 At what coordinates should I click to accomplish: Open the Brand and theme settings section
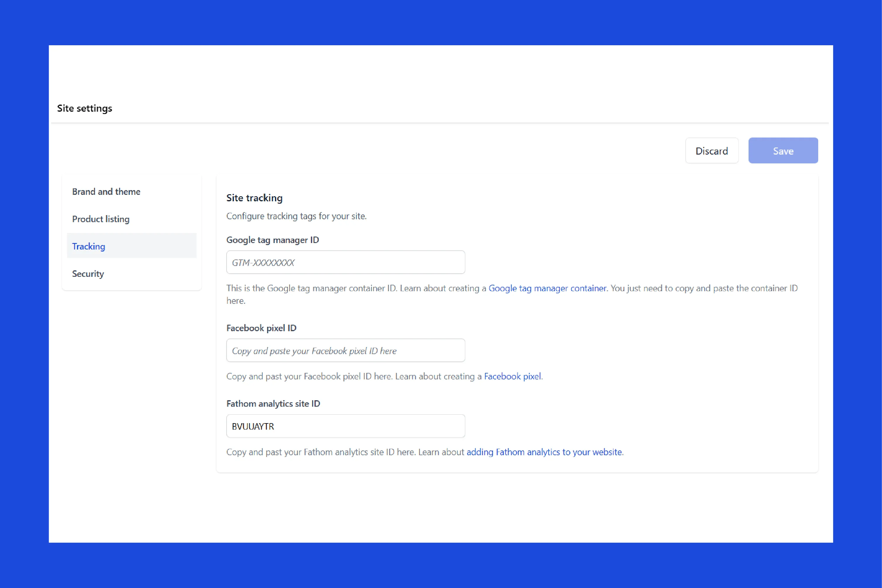pos(131,192)
